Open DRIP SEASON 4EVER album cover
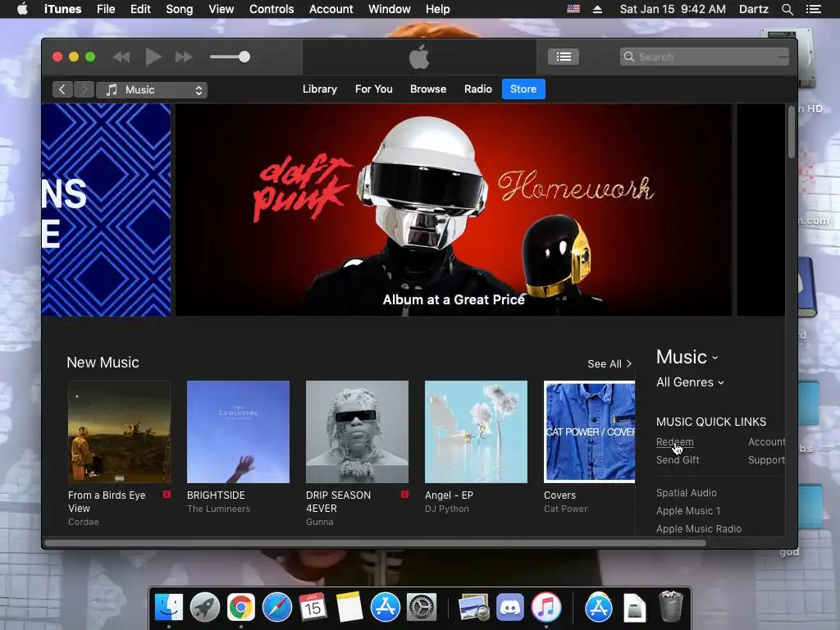 point(357,431)
